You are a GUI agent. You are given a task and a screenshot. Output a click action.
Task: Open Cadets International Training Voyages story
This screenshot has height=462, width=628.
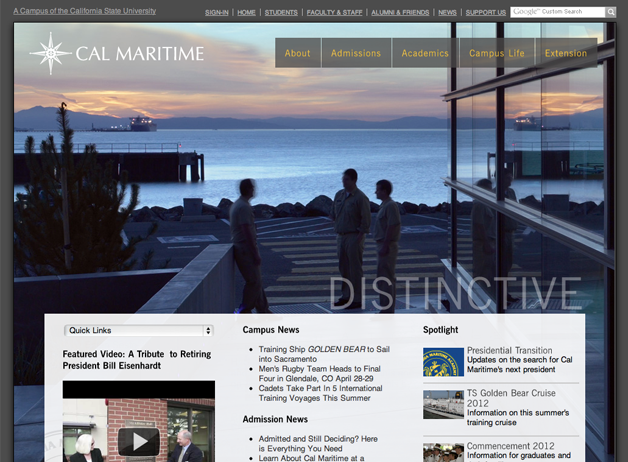[x=320, y=393]
